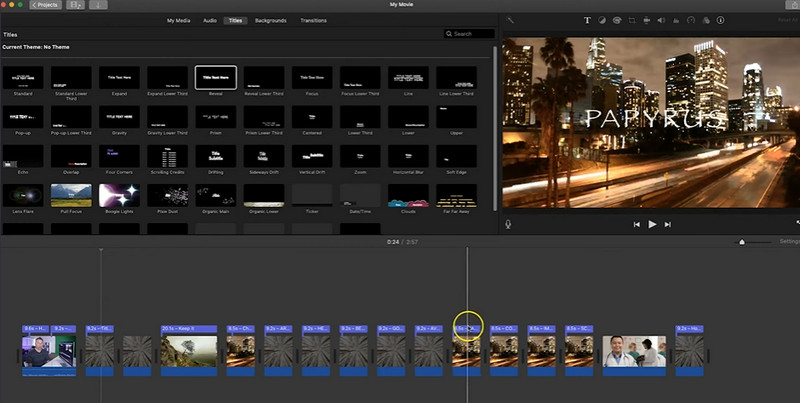This screenshot has width=800, height=403.
Task: Select the Focus title thumbnail
Action: (312, 78)
